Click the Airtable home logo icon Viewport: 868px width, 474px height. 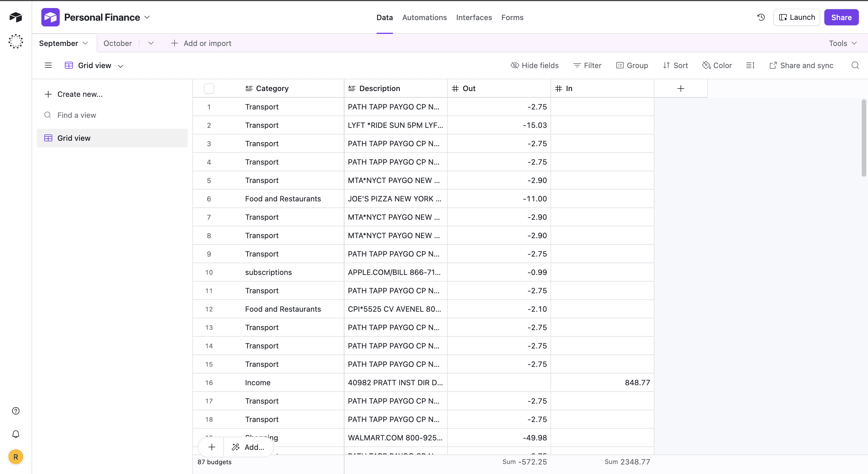pyautogui.click(x=15, y=17)
